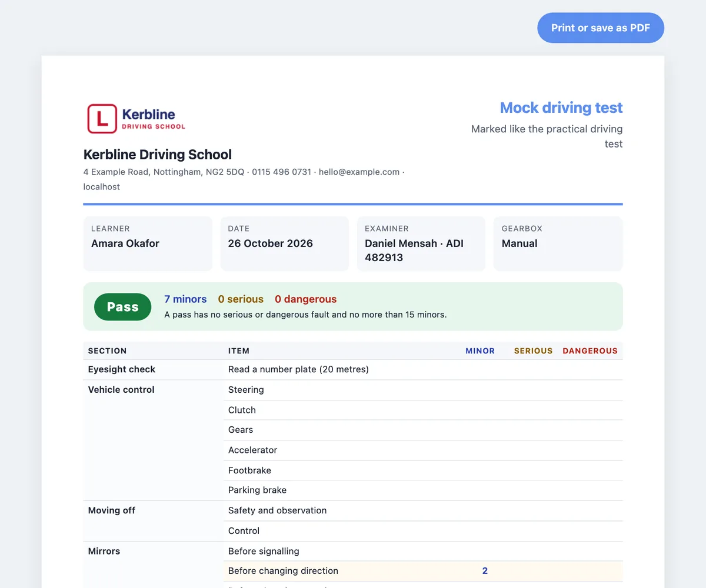Click the Safety and observation item row
This screenshot has height=588, width=706.
(423, 510)
